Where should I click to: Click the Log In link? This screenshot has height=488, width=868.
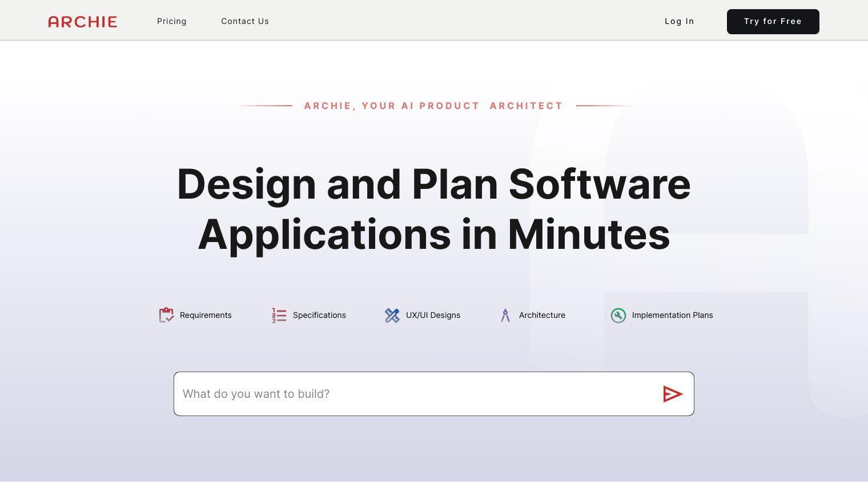[x=680, y=21]
